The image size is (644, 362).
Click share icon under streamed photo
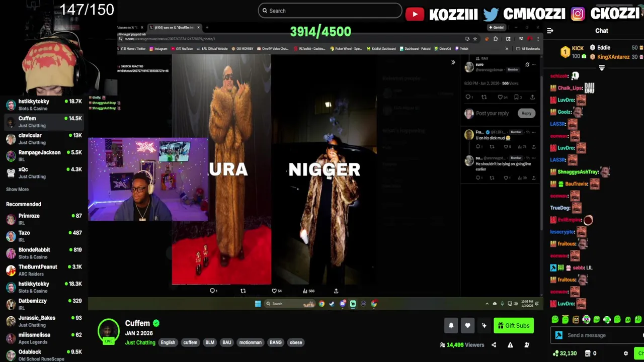[336, 291]
